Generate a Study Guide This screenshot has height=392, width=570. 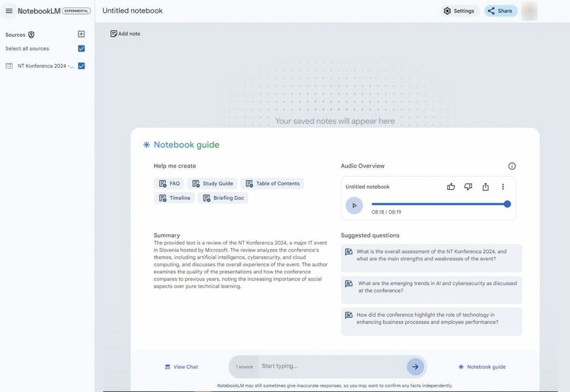click(213, 184)
